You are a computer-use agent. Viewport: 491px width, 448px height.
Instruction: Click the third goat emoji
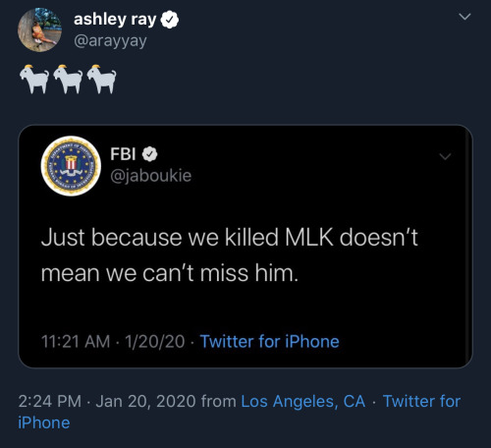tap(102, 79)
